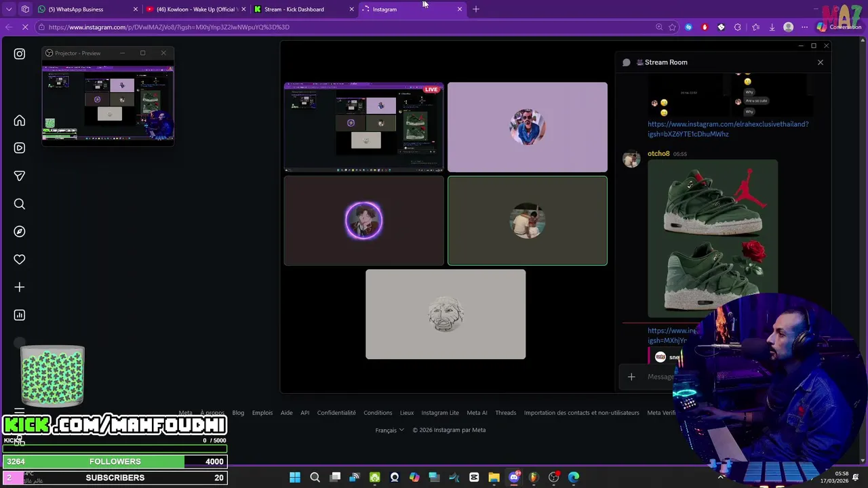Select participant tile with blue shirt avatar

[x=528, y=127]
